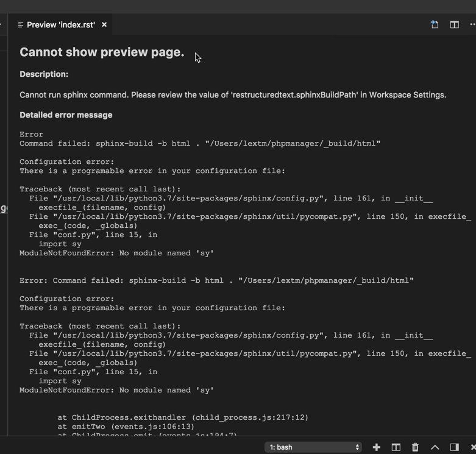Click the 'Error: Command failed: sphinx-build' line
476x454 pixels.
coord(216,280)
